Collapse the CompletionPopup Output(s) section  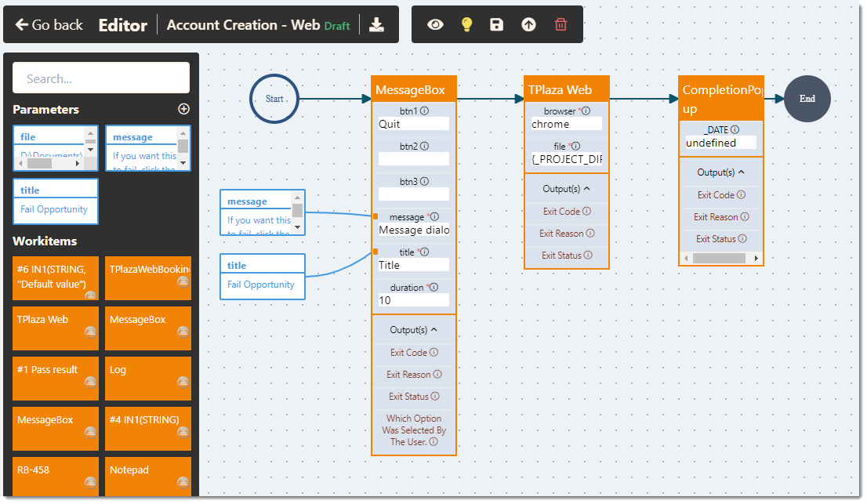coord(720,172)
